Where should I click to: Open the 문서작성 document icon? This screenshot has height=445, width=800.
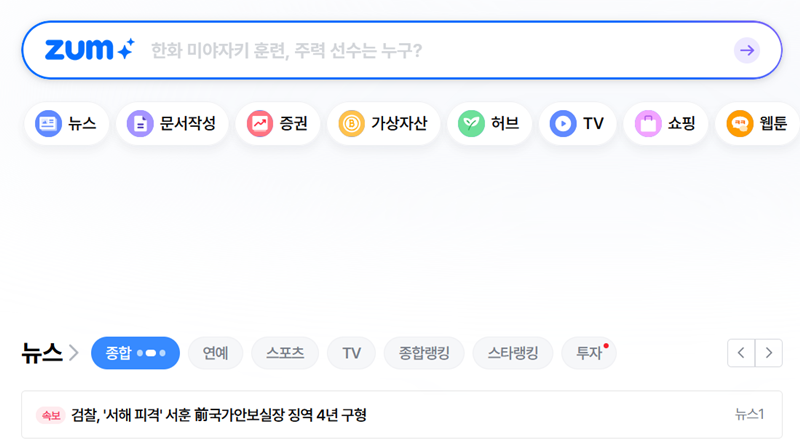140,123
